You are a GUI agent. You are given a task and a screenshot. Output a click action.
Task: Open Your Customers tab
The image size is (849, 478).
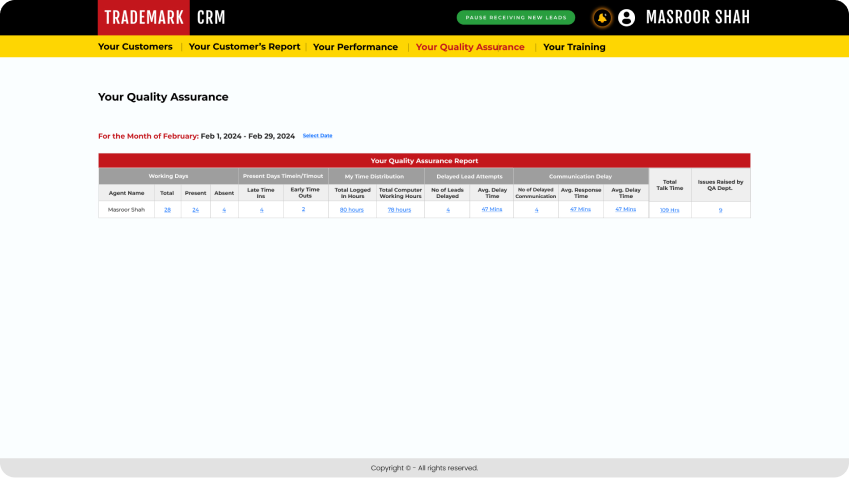[x=135, y=47]
